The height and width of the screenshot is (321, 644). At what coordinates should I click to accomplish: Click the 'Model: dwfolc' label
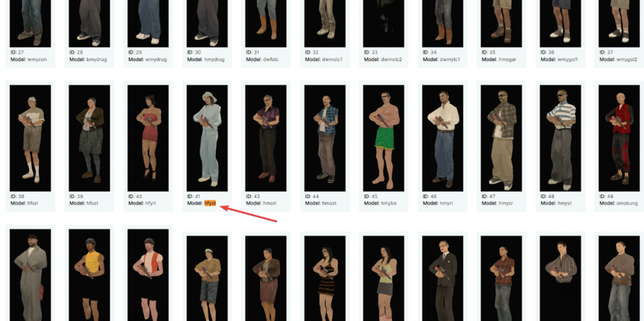pos(263,59)
